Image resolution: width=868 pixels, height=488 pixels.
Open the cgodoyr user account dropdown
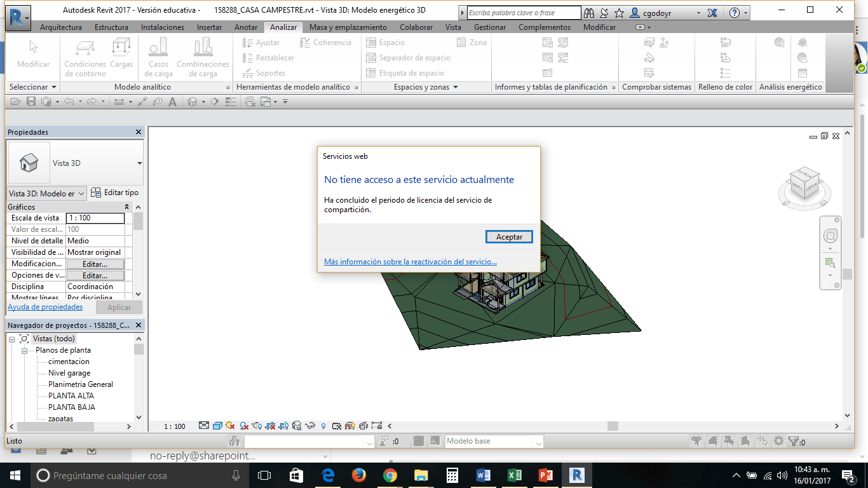coord(698,13)
